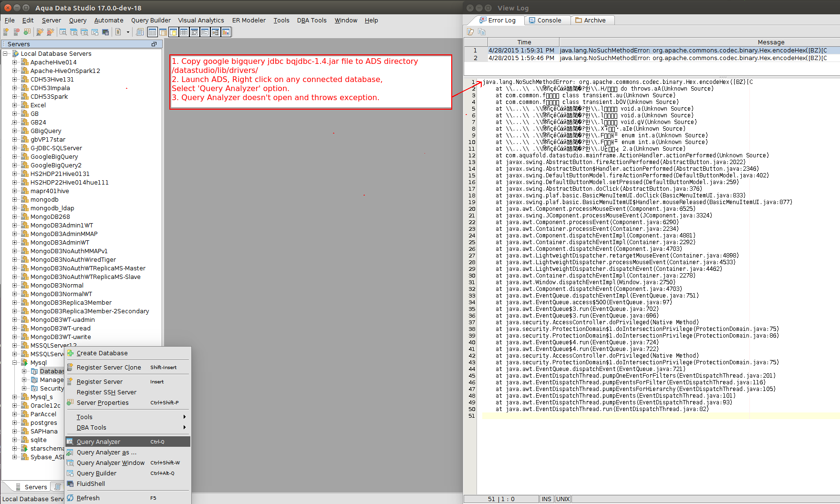This screenshot has height=504, width=840.
Task: Click the Time column header
Action: click(524, 42)
